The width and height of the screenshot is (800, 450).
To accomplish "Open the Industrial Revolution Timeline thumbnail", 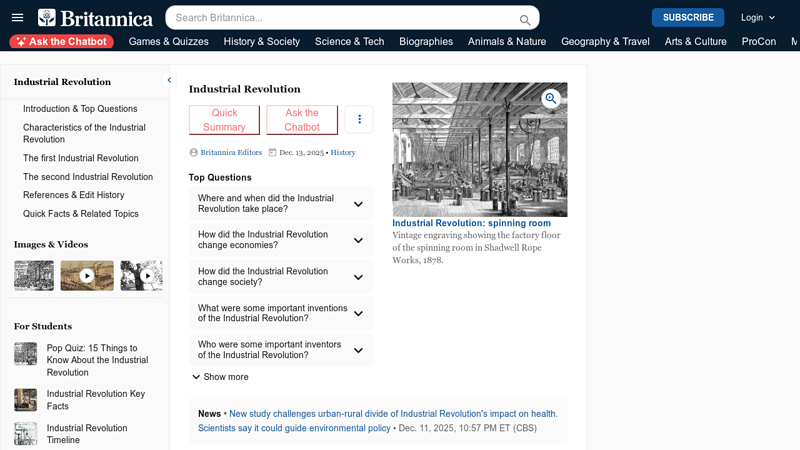I will tap(26, 434).
